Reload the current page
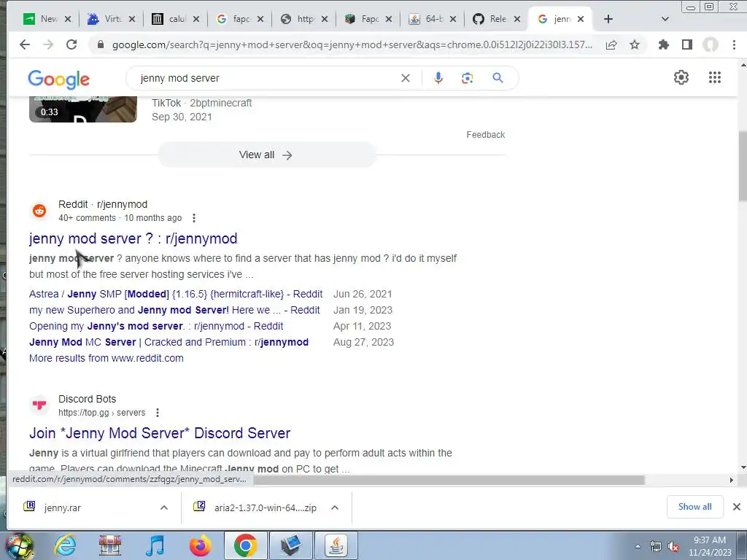The height and width of the screenshot is (560, 747). pyautogui.click(x=71, y=44)
